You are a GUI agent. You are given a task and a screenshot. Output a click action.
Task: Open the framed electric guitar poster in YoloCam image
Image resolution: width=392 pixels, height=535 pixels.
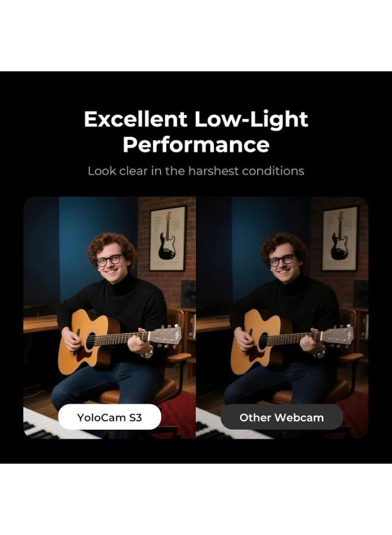pos(169,238)
